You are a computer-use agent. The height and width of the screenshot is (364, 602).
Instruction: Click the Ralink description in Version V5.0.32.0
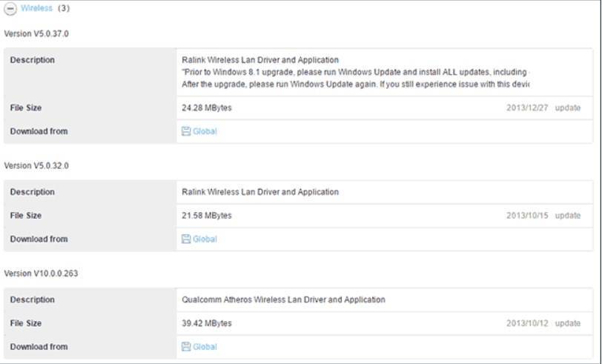(260, 192)
